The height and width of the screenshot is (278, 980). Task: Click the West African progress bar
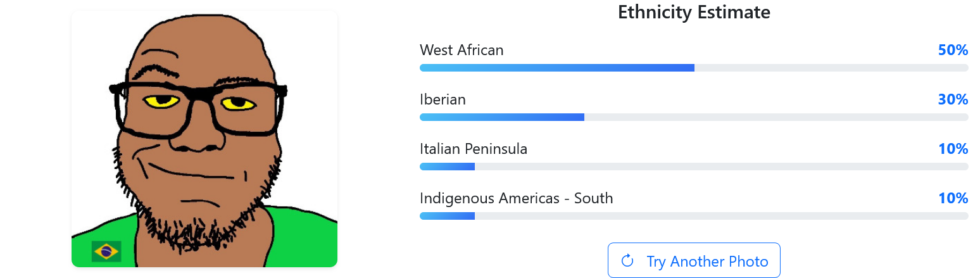click(693, 68)
